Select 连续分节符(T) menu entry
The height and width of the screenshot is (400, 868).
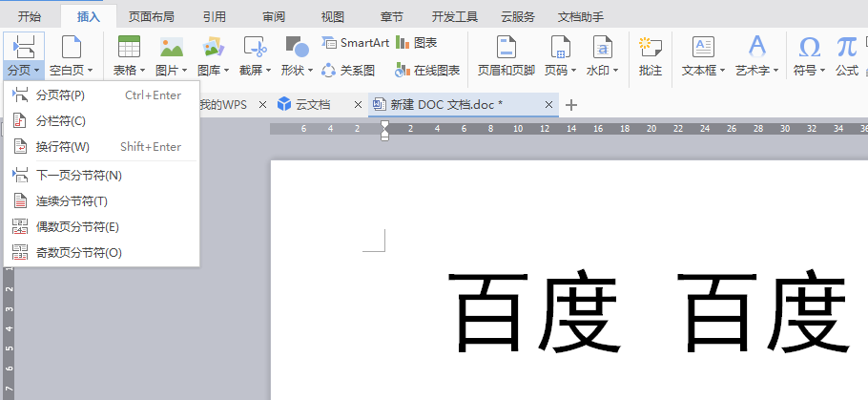tap(101, 201)
